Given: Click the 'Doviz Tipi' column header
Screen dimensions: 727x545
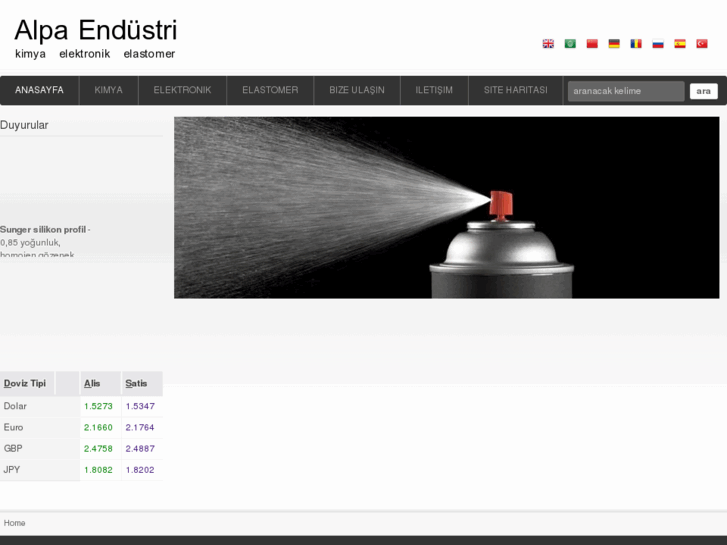Looking at the screenshot, I should coord(25,384).
